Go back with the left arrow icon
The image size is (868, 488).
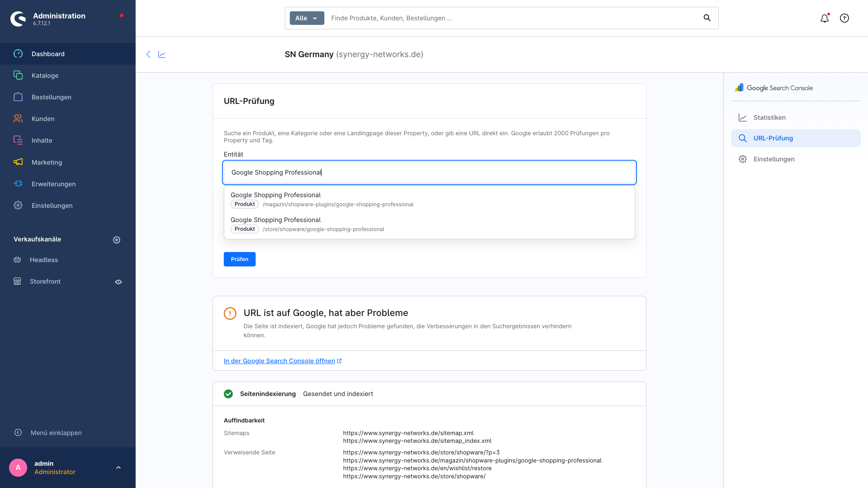click(148, 54)
